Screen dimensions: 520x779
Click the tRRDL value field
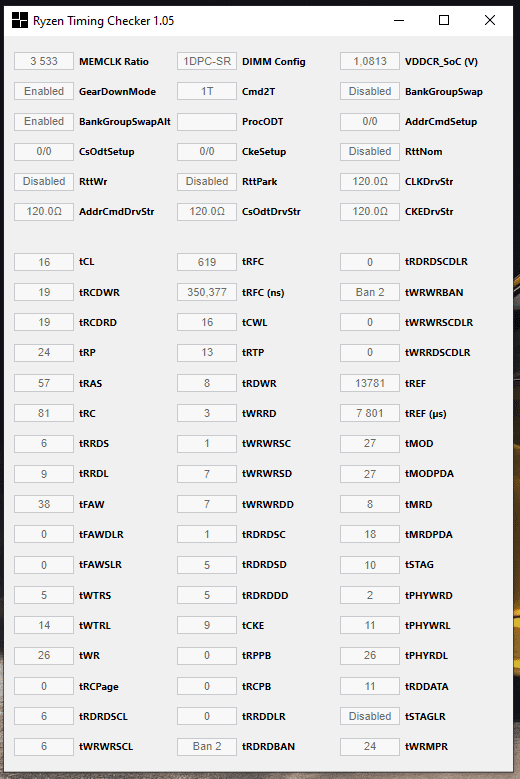tap(44, 474)
